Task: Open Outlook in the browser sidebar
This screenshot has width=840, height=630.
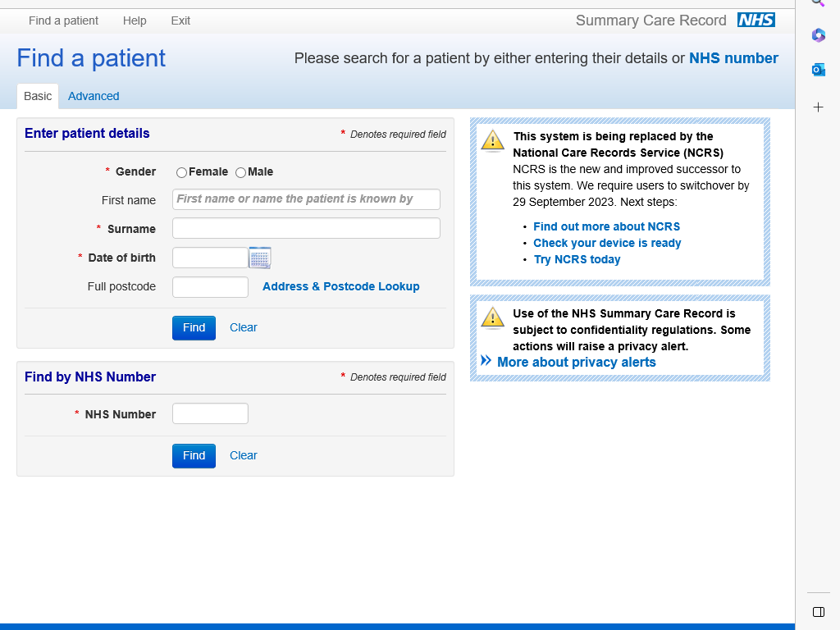Action: [818, 70]
